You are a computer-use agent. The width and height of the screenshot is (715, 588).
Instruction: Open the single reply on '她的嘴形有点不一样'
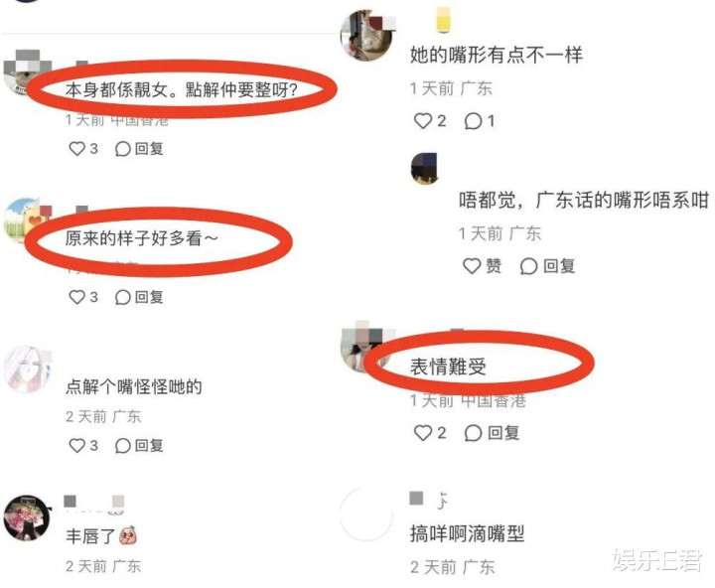coord(480,121)
